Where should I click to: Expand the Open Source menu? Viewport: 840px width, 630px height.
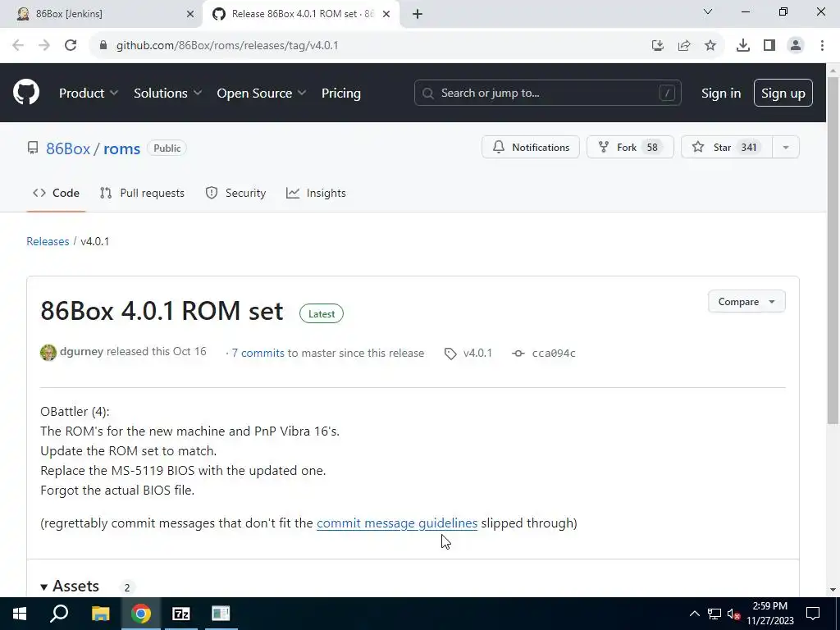click(x=262, y=94)
